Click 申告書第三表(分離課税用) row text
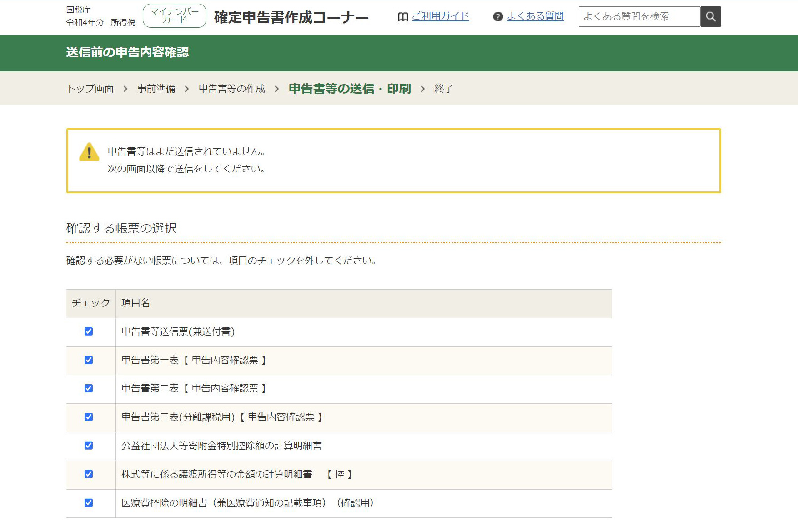The height and width of the screenshot is (532, 798). coord(222,417)
